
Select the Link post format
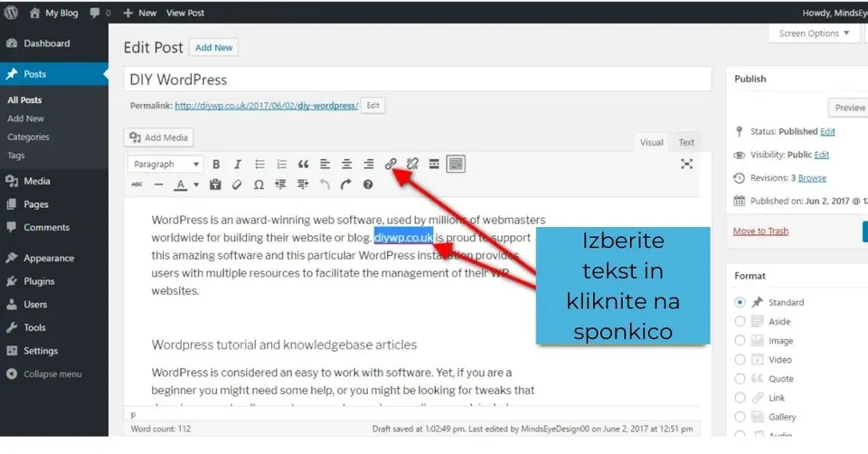(740, 398)
